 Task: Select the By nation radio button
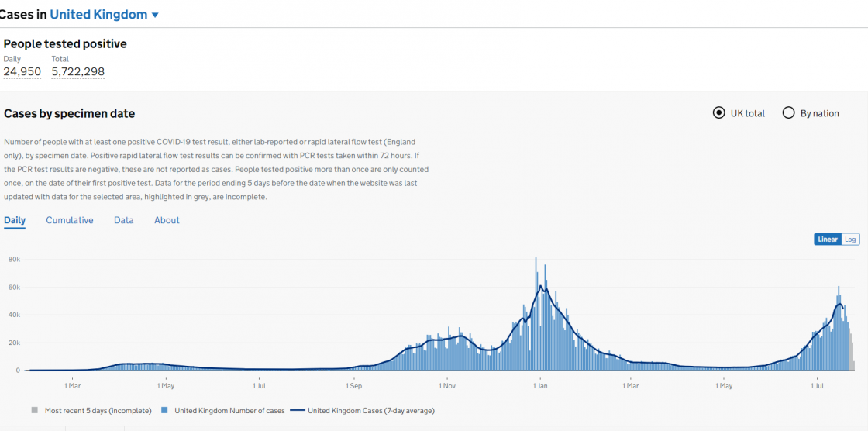788,113
